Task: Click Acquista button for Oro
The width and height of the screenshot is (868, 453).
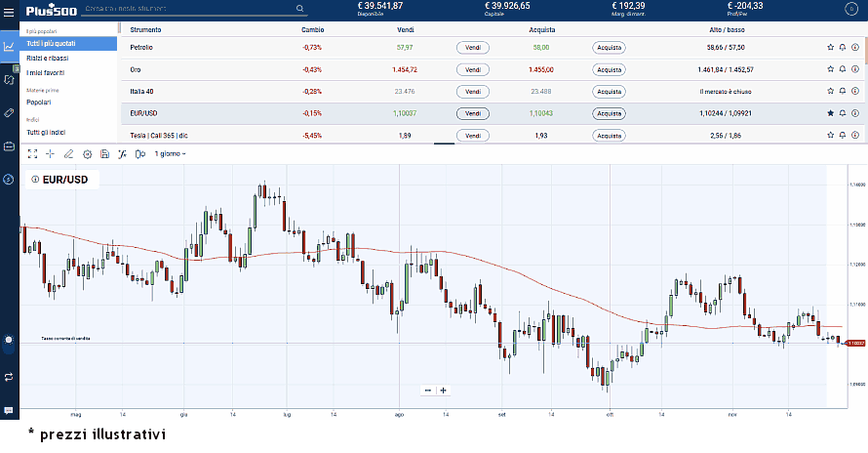Action: pos(609,69)
